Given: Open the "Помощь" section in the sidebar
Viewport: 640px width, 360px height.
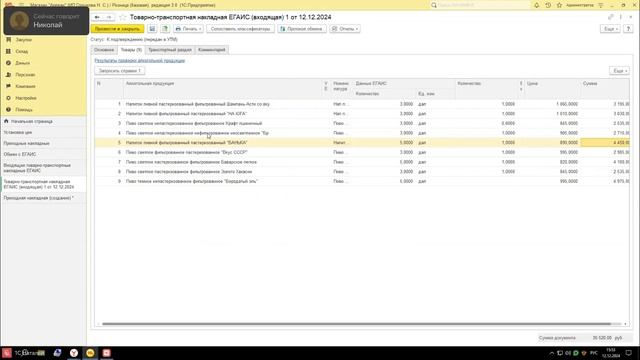Looking at the screenshot, I should [24, 110].
